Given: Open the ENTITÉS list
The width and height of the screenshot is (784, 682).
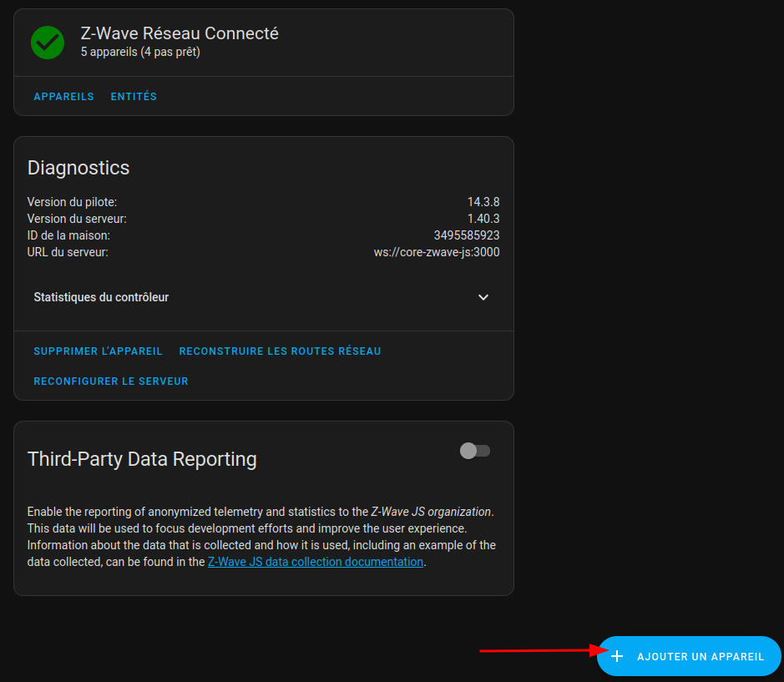Looking at the screenshot, I should [134, 97].
